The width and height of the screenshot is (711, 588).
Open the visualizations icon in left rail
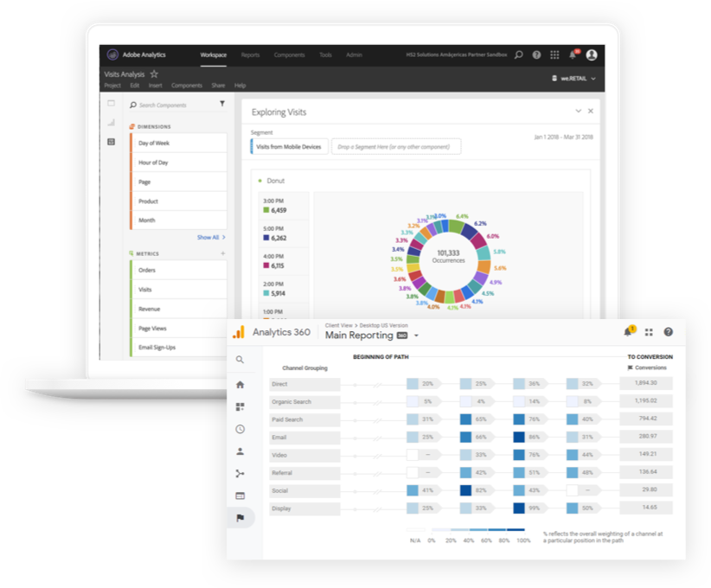(x=111, y=123)
